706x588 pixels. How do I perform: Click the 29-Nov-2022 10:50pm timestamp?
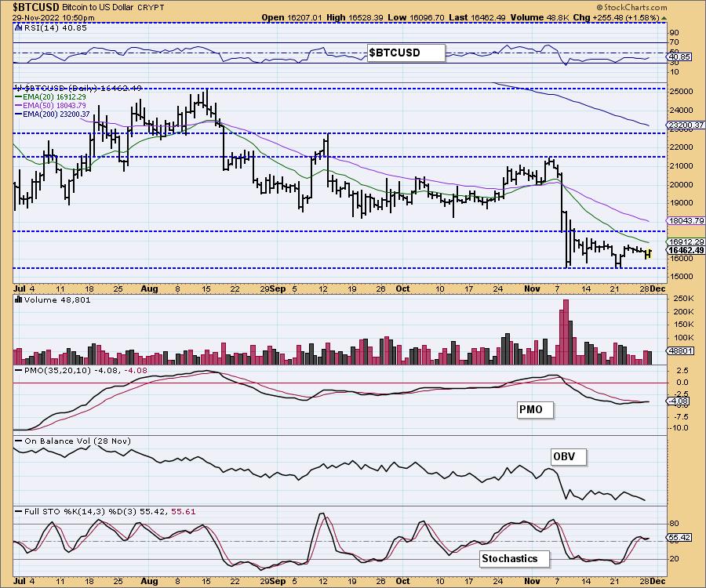tap(53, 17)
